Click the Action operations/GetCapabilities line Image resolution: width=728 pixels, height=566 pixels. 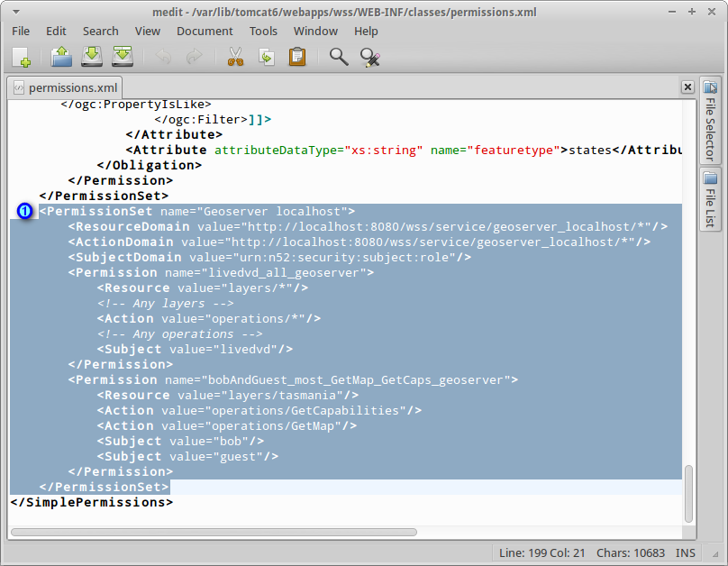coord(259,410)
